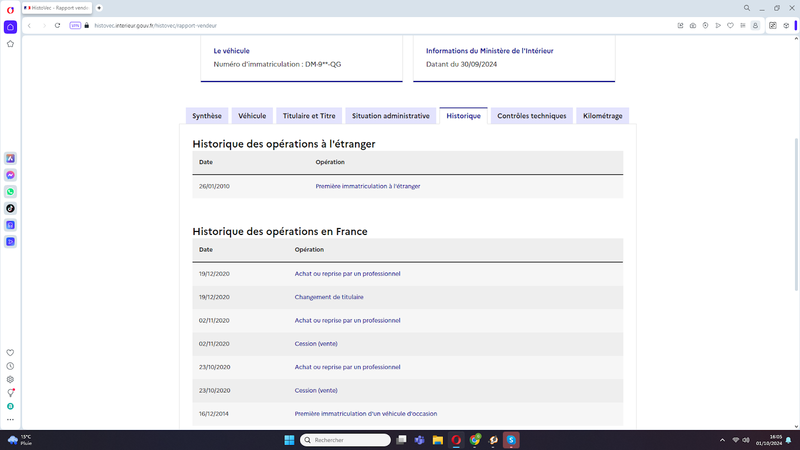
Task: Click the Le véhicule card heading
Action: pyautogui.click(x=232, y=51)
